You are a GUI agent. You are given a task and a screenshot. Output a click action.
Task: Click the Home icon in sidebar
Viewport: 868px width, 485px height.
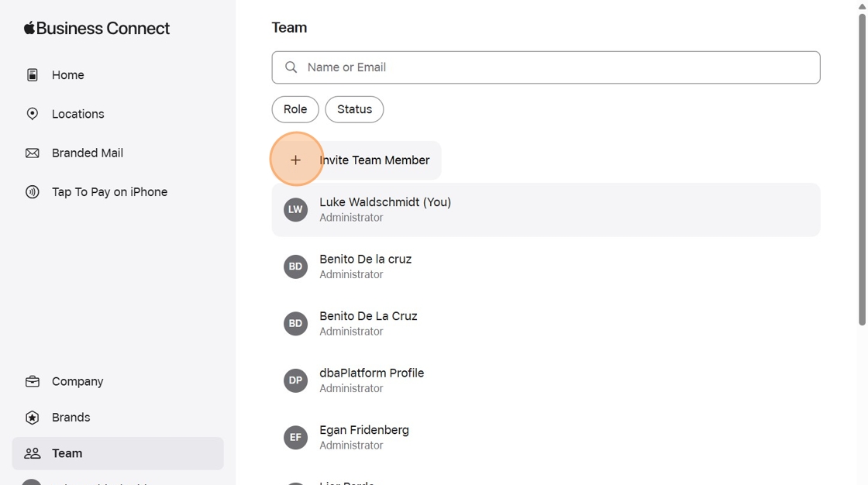[32, 74]
